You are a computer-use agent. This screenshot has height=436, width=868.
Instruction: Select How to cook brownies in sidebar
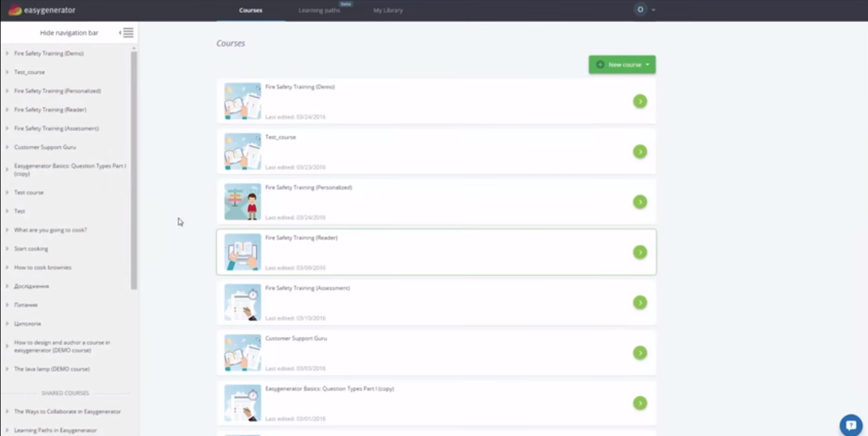43,267
